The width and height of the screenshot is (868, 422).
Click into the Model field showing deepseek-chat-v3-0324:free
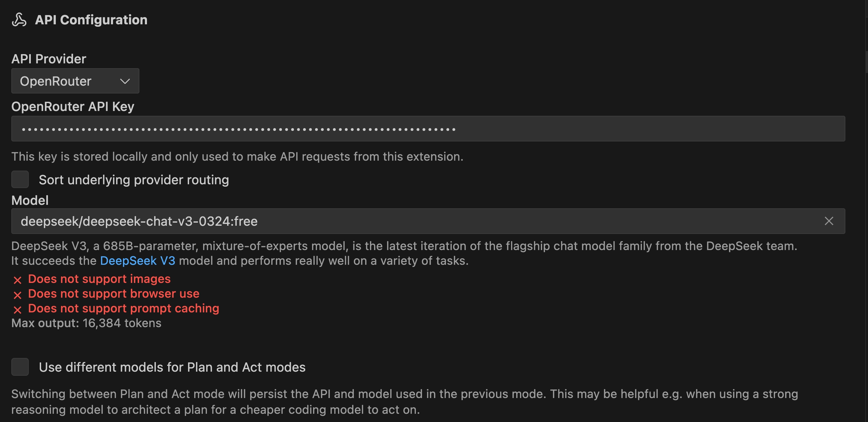[x=411, y=221]
